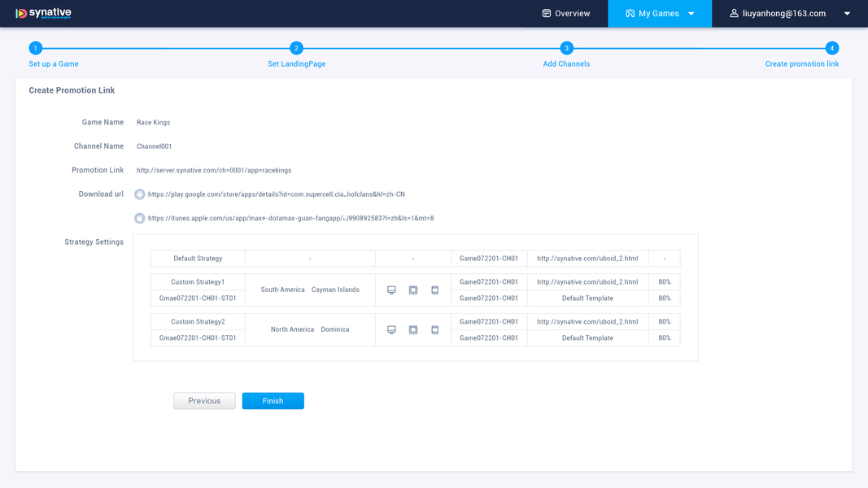Go to step 3 Add Channels
Image resolution: width=868 pixels, height=488 pixels.
[566, 48]
